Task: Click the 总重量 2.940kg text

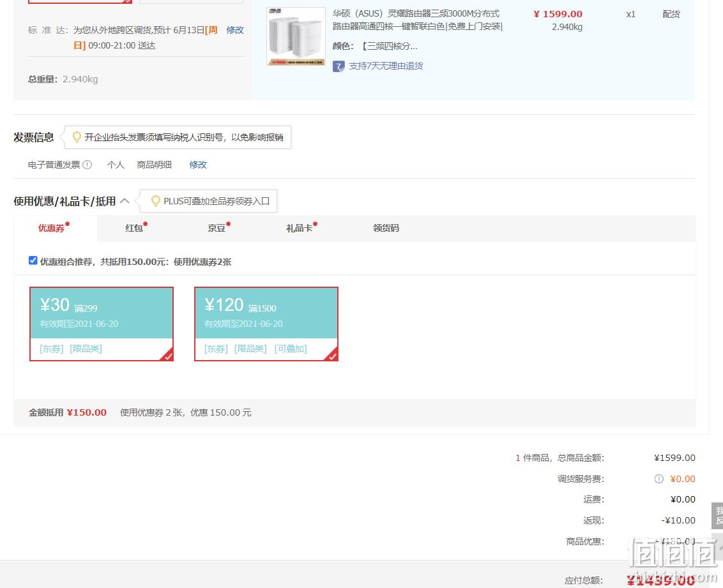Action: point(63,79)
